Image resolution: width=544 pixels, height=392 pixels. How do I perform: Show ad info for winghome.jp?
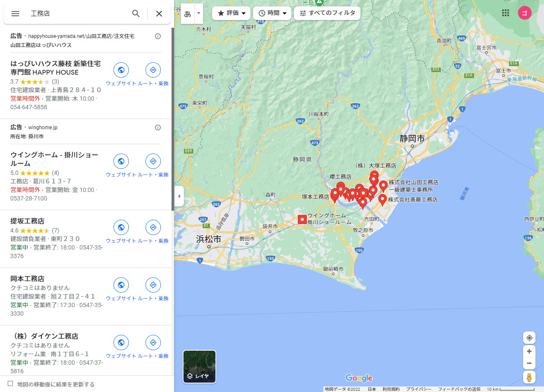[x=158, y=128]
